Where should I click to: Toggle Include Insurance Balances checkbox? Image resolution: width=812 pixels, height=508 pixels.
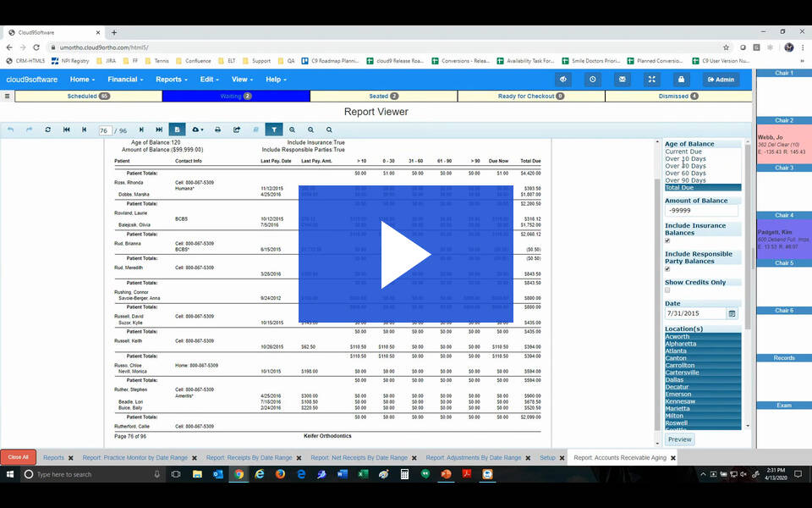click(667, 240)
